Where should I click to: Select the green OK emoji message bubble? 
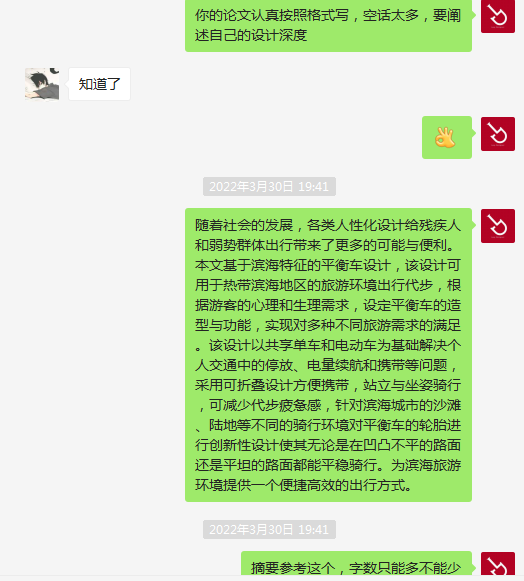pos(447,137)
